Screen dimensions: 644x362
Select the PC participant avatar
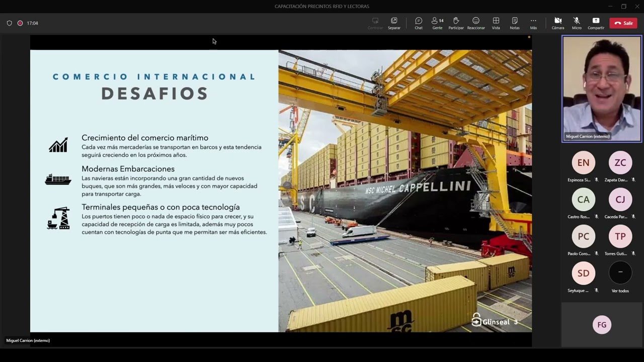(583, 236)
